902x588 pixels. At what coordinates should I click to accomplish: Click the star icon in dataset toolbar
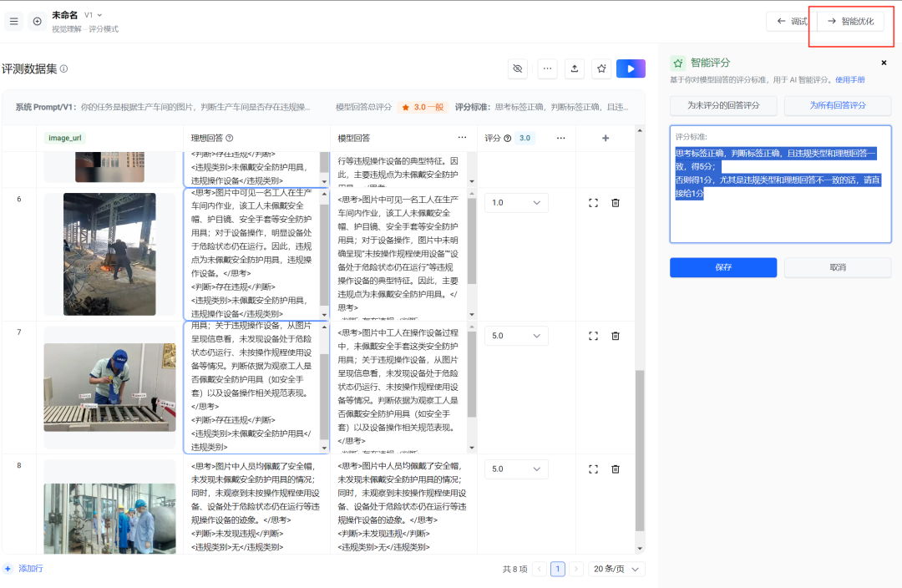600,68
